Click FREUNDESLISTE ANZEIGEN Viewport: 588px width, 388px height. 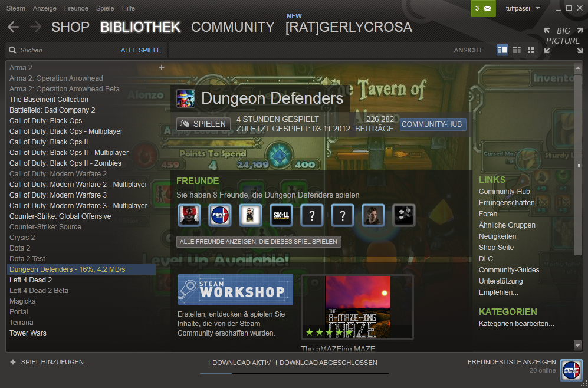pos(511,362)
